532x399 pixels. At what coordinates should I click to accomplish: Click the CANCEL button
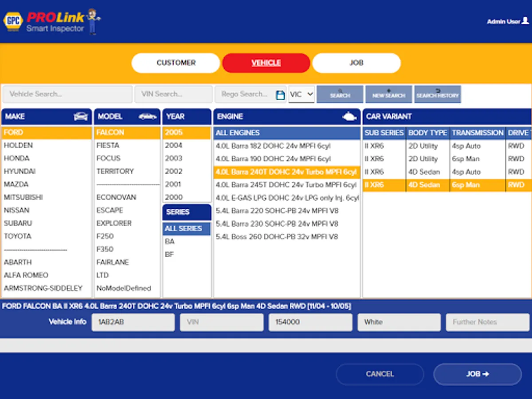(380, 374)
